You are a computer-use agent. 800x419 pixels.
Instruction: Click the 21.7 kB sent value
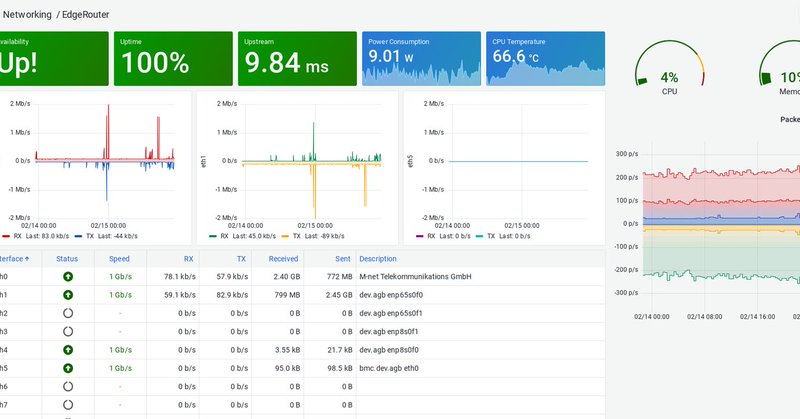point(340,350)
